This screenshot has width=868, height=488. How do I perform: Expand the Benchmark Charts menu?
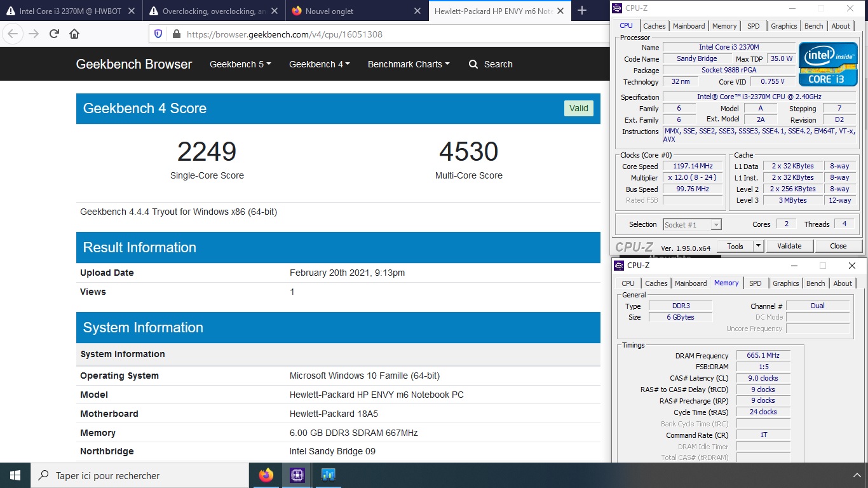click(409, 64)
